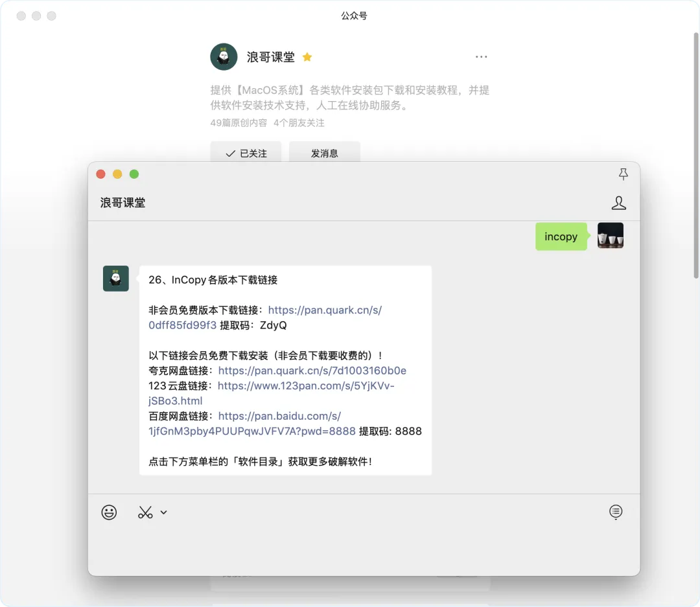
Task: Click the 已关注 button
Action: pos(246,153)
